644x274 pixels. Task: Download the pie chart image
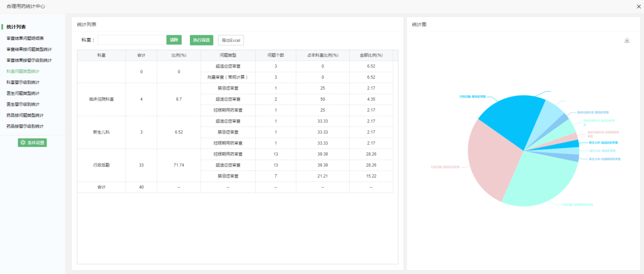click(627, 40)
